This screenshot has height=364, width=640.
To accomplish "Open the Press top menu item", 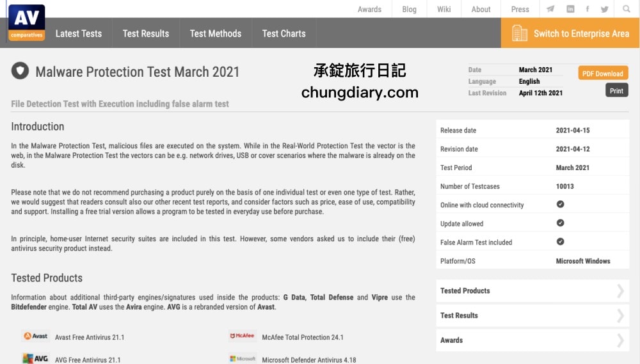I will tap(520, 9).
